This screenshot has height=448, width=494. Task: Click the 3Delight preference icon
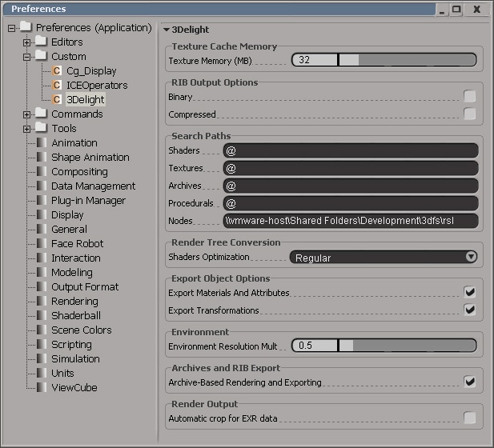(57, 100)
